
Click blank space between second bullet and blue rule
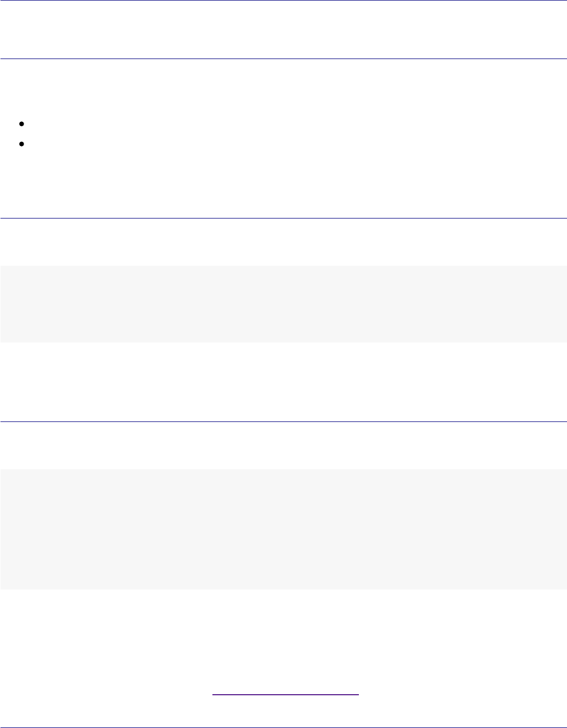click(283, 183)
